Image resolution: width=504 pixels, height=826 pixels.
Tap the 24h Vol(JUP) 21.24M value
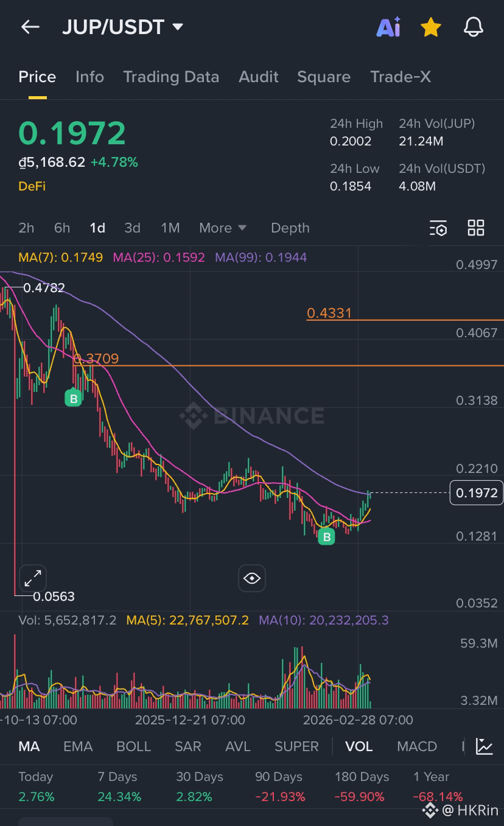coord(421,141)
